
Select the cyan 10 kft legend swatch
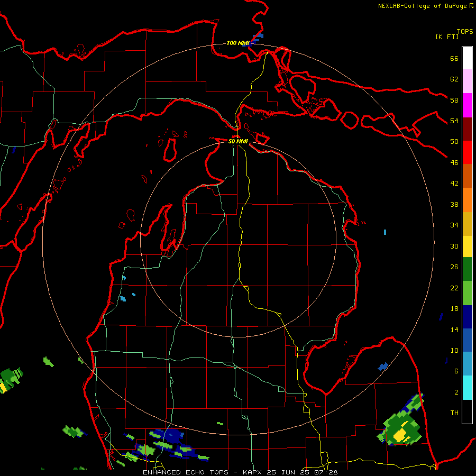[x=467, y=388]
